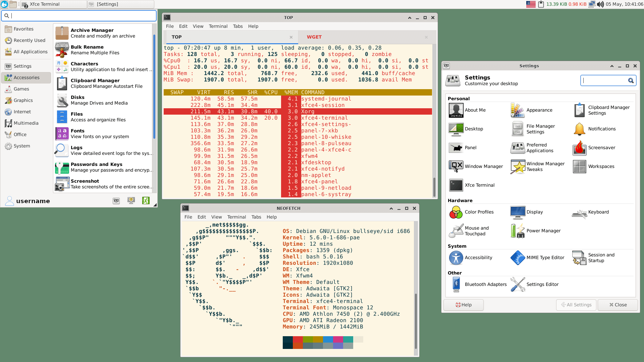Open Passwords and Keys manager

(97, 167)
